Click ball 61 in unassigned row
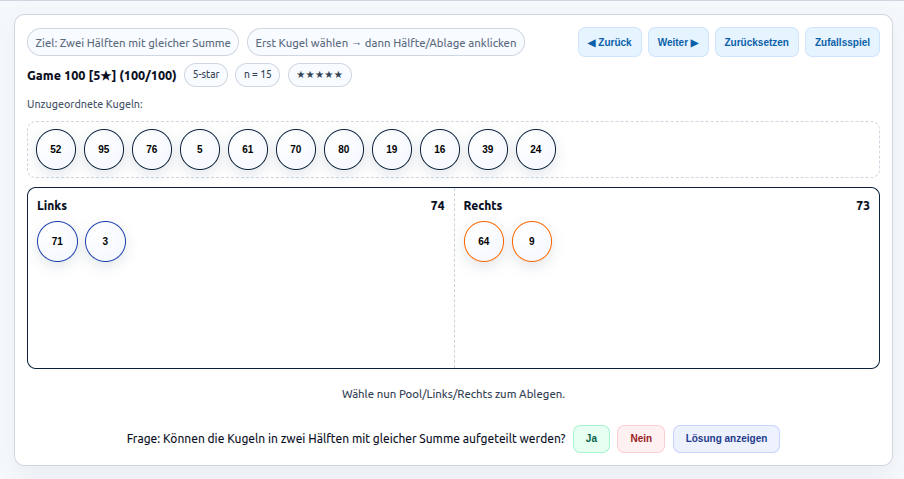The height and width of the screenshot is (479, 904). coord(248,149)
